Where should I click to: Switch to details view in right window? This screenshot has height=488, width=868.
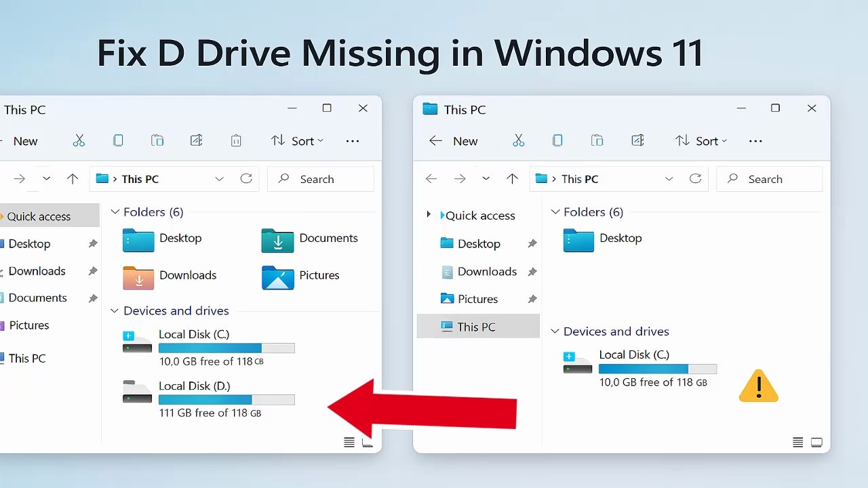pos(798,443)
